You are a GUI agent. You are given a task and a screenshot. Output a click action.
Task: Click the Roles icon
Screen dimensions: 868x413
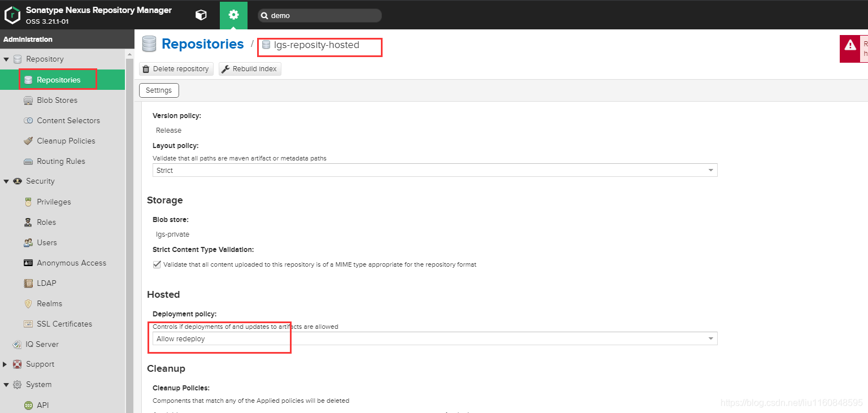pyautogui.click(x=28, y=222)
